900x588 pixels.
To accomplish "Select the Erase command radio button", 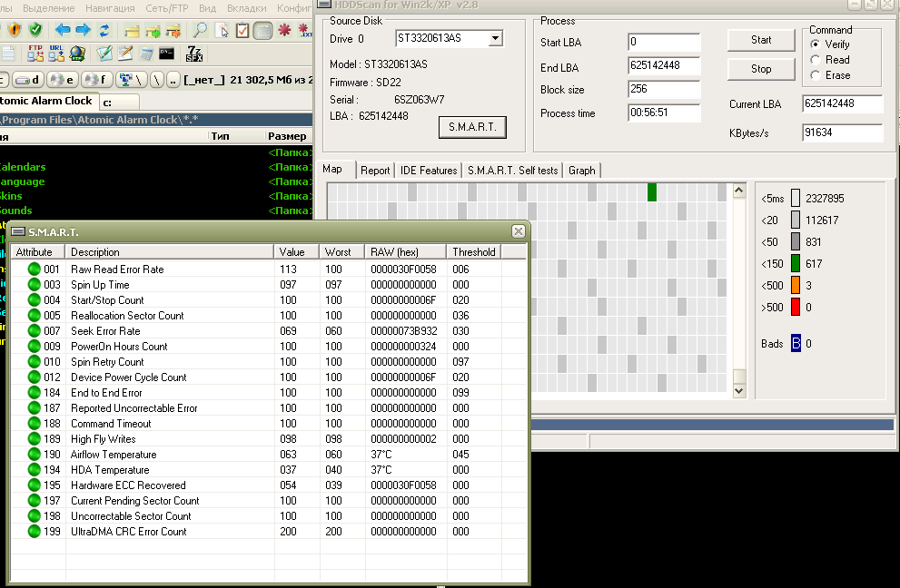I will pyautogui.click(x=815, y=75).
